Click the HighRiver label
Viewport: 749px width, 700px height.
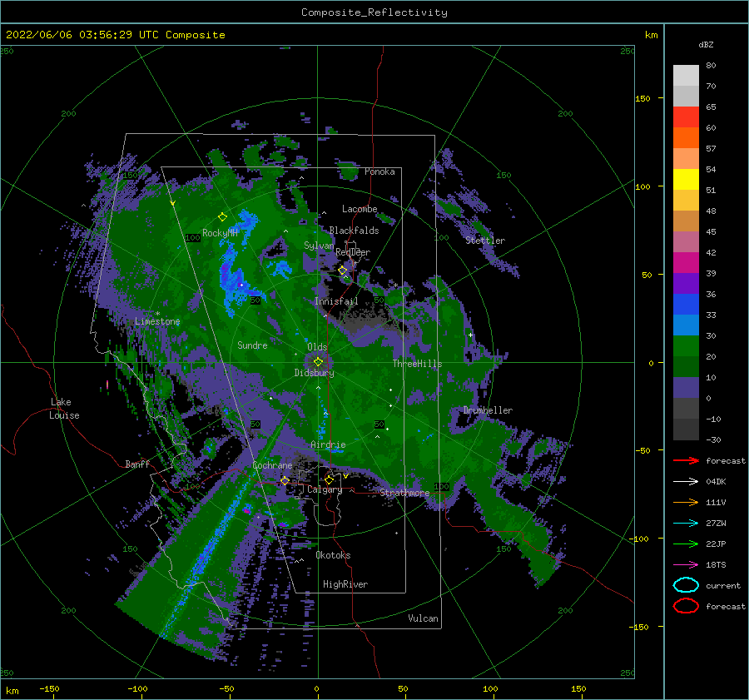[x=345, y=584]
